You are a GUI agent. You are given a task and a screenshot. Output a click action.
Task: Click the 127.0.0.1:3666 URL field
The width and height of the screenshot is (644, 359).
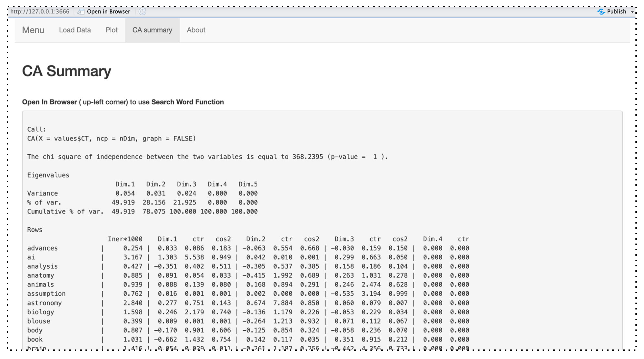pyautogui.click(x=40, y=11)
